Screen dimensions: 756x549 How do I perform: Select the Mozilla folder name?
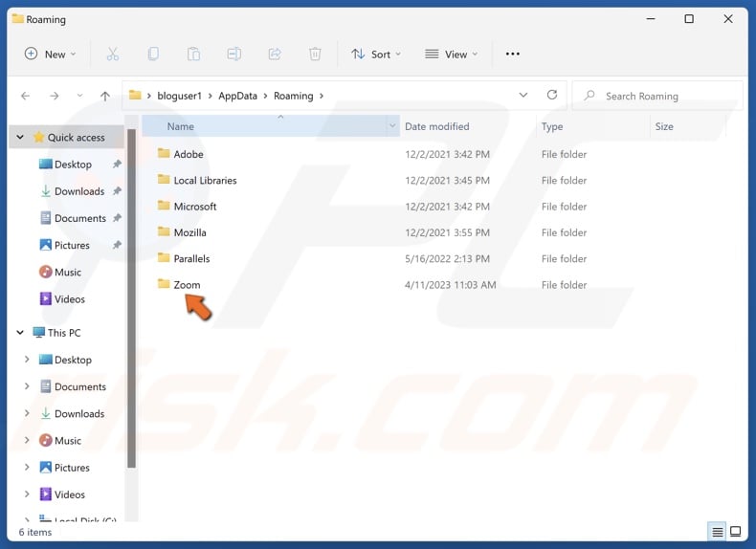[x=190, y=232]
